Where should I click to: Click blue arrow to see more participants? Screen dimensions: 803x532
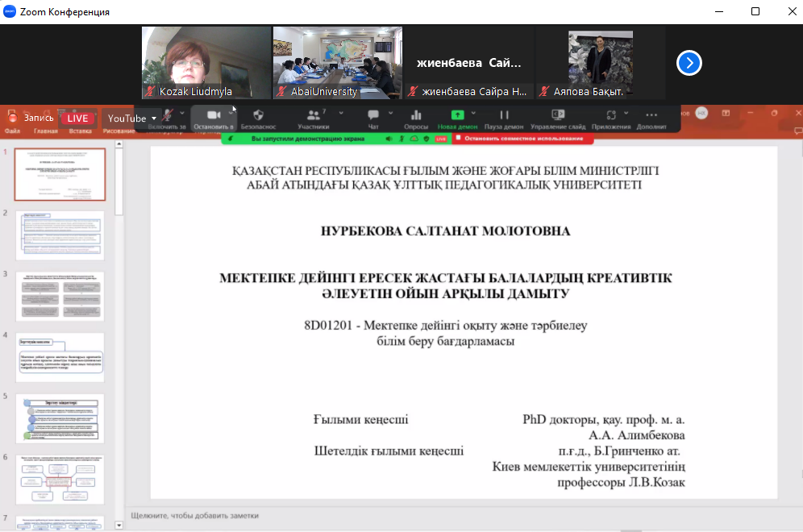(x=689, y=63)
